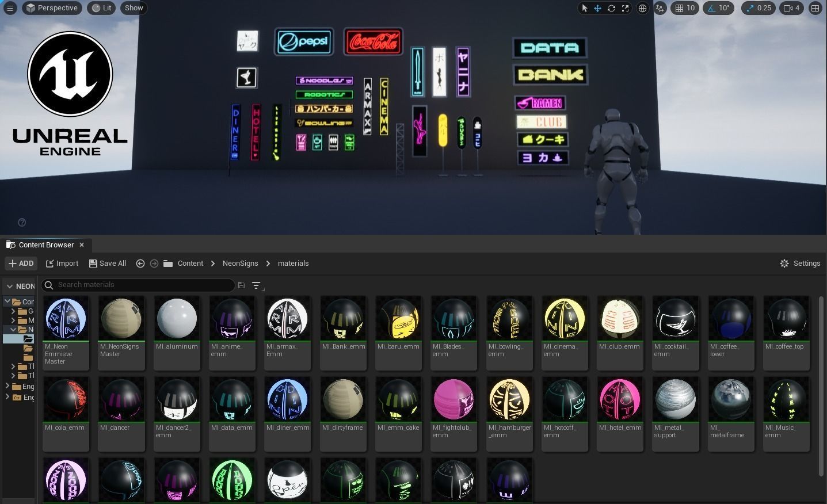Toggle rotation snapping 10 degrees
This screenshot has width=827, height=504.
click(719, 8)
